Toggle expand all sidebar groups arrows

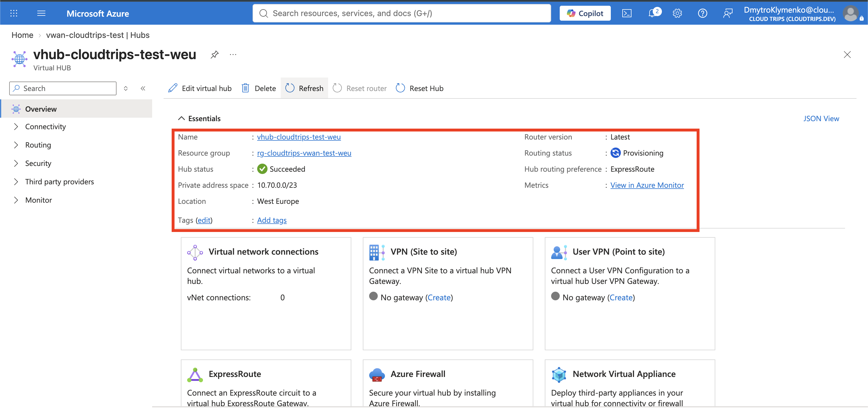(126, 88)
